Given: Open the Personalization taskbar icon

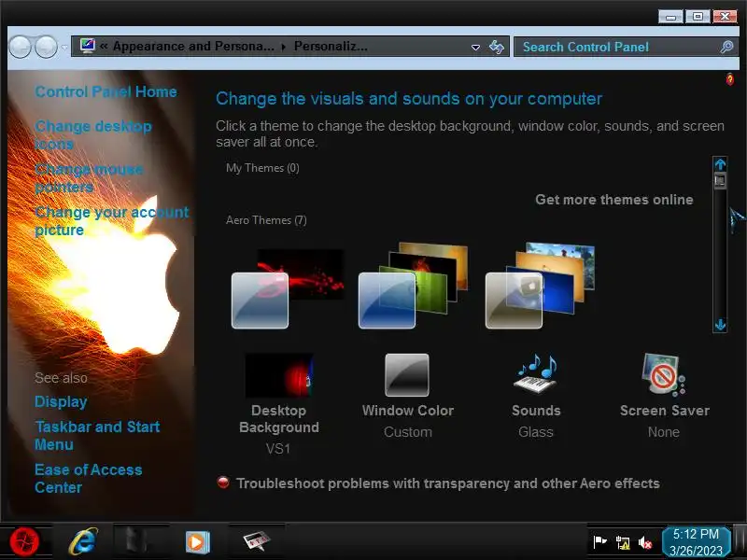Looking at the screenshot, I should (256, 541).
